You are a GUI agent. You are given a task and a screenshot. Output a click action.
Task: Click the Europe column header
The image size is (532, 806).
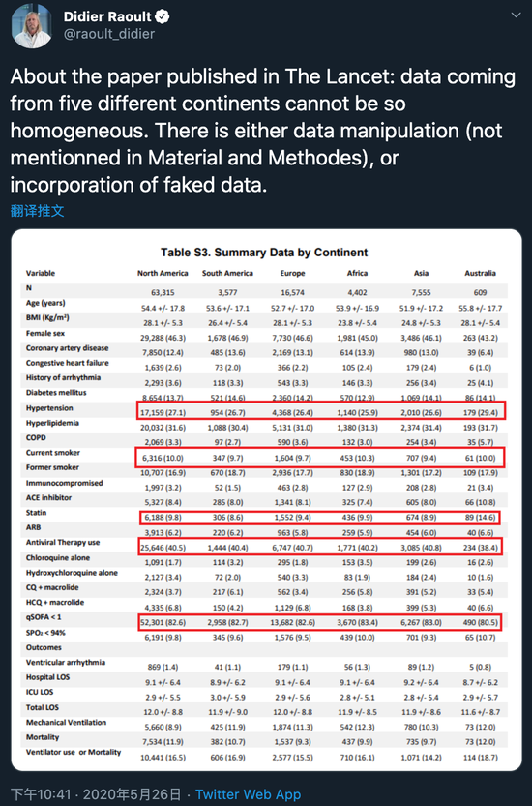(292, 273)
